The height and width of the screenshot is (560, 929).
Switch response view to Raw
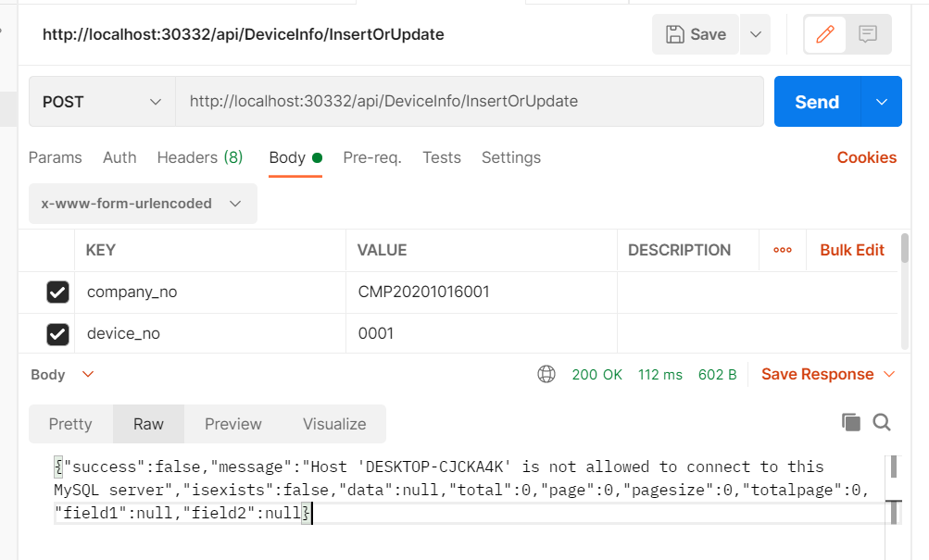click(x=148, y=424)
